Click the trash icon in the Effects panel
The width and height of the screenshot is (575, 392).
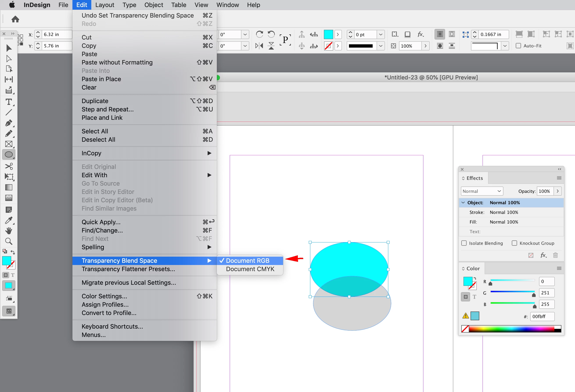pos(555,255)
